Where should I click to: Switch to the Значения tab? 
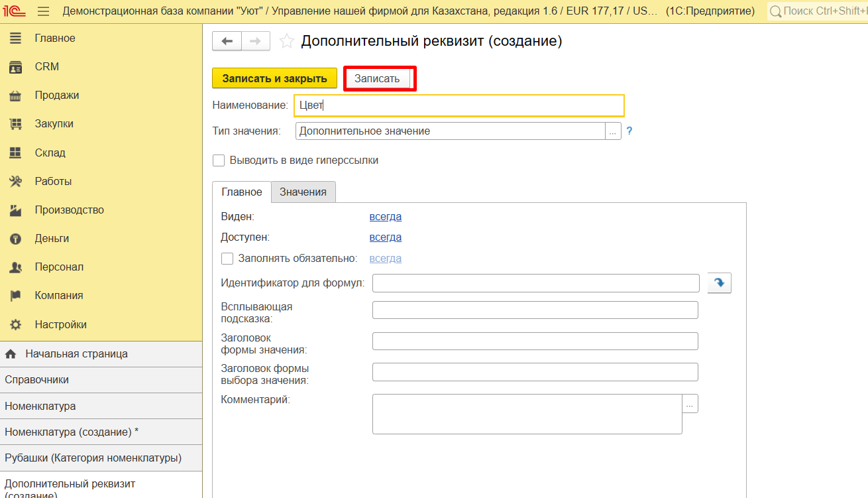point(303,192)
